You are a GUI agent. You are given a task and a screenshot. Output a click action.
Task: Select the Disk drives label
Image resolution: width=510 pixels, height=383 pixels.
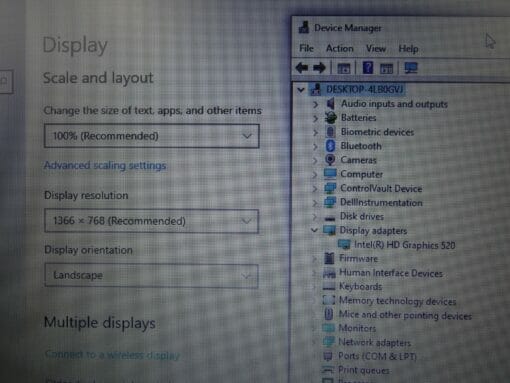click(x=362, y=217)
